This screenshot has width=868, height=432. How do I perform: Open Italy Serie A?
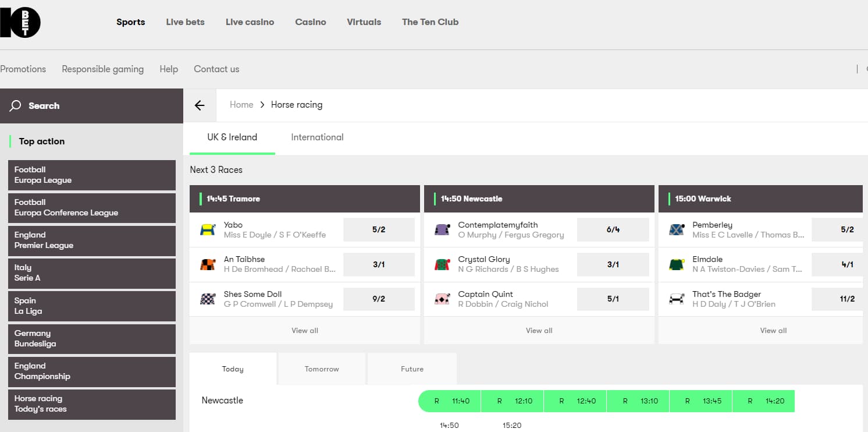pos(92,273)
